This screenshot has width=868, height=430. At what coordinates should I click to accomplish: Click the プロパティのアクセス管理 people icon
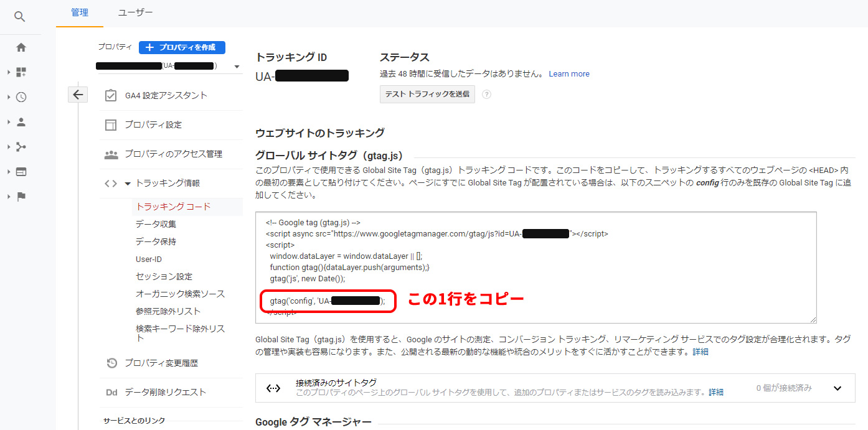click(x=111, y=154)
